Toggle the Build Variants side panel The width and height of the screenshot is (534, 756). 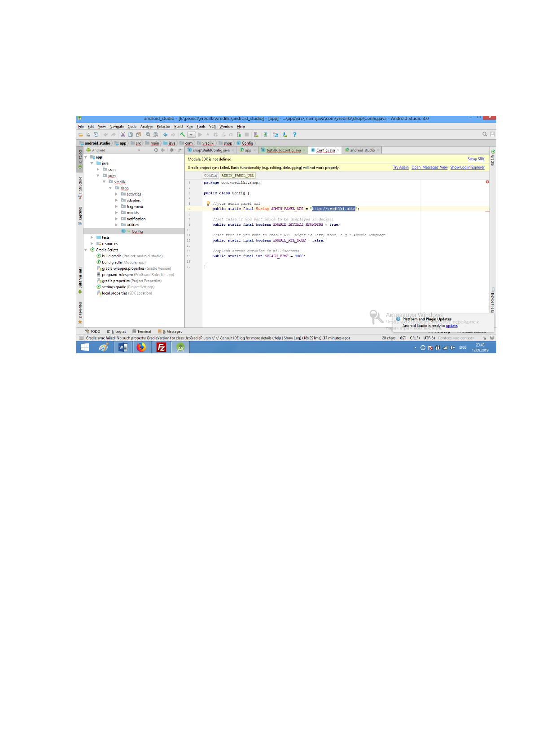80,280
